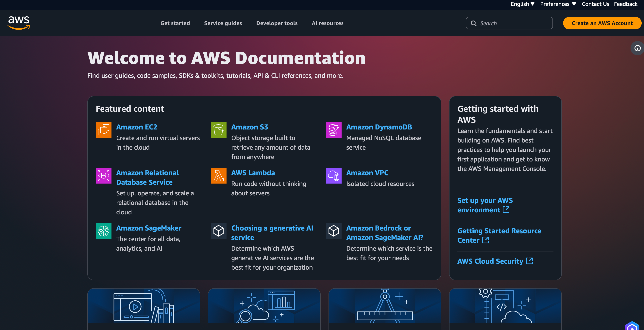The image size is (644, 330).
Task: Click the Welcome to AWS Documentation heading
Action: pos(226,58)
